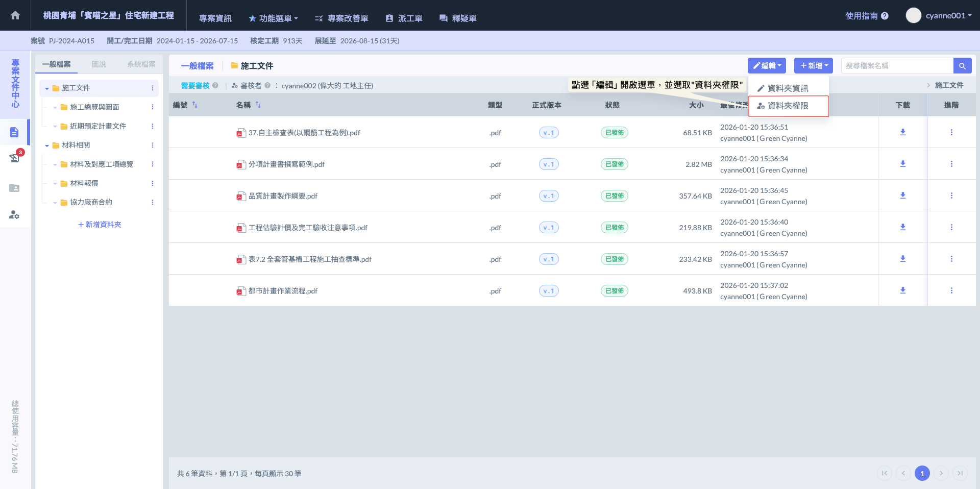Open the 新增 dropdown button
Viewport: 980px width, 489px height.
coord(813,66)
